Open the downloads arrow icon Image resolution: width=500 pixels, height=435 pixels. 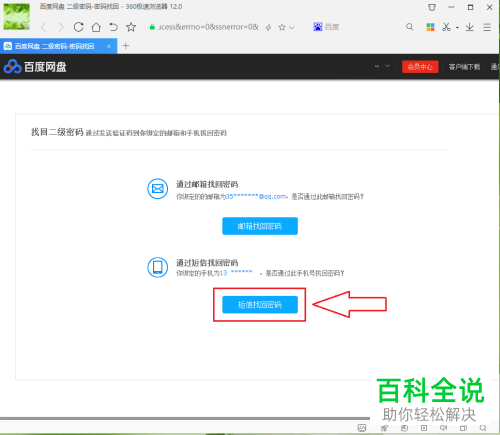(x=470, y=27)
